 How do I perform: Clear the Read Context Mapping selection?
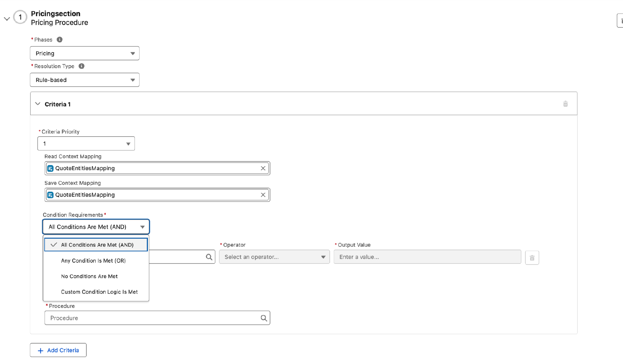pos(263,168)
